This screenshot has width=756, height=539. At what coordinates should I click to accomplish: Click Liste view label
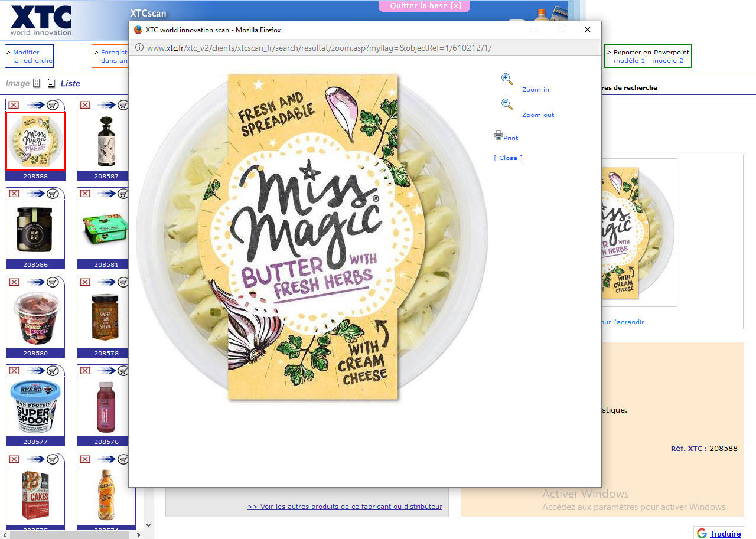point(70,84)
